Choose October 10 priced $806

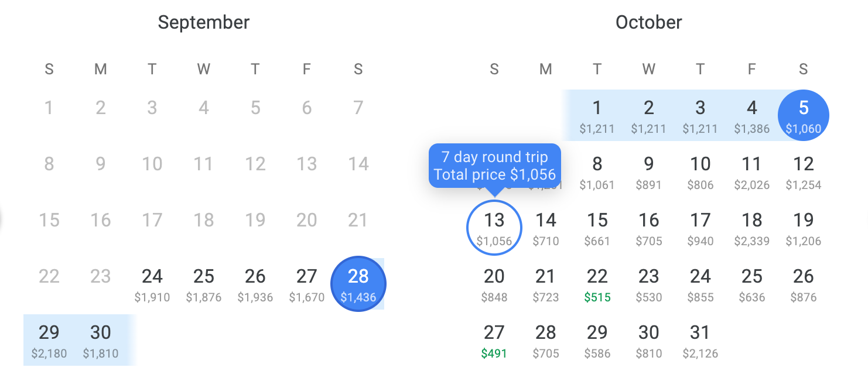tap(700, 171)
